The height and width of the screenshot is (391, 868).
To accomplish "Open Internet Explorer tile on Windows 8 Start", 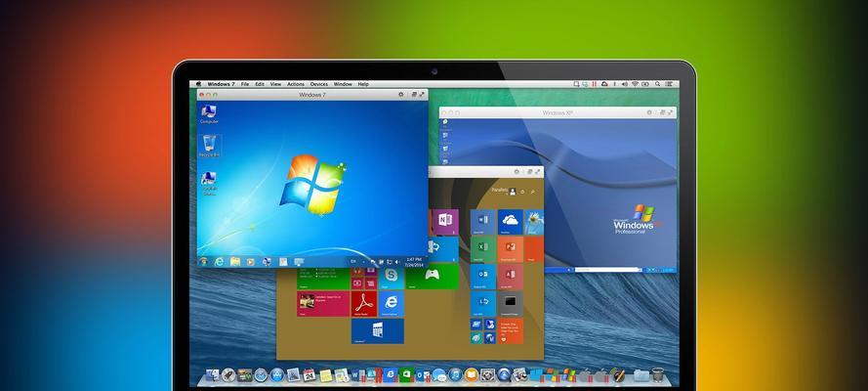I will coord(392,303).
